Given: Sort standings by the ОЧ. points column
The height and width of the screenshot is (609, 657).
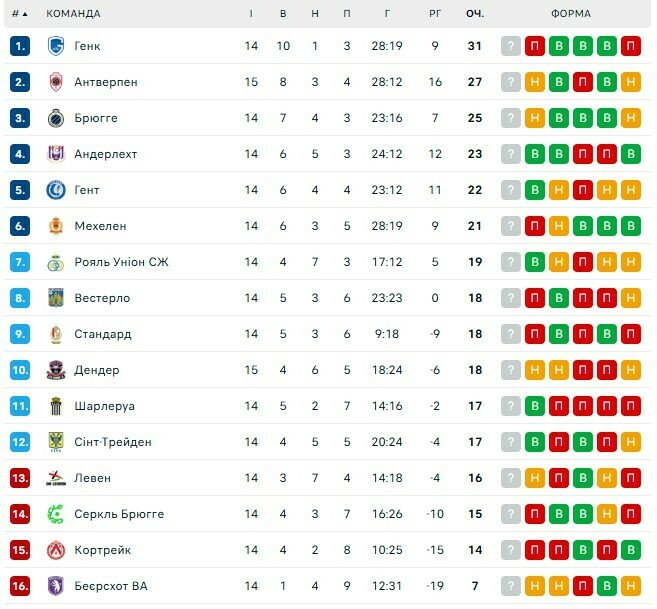Looking at the screenshot, I should pyautogui.click(x=475, y=14).
